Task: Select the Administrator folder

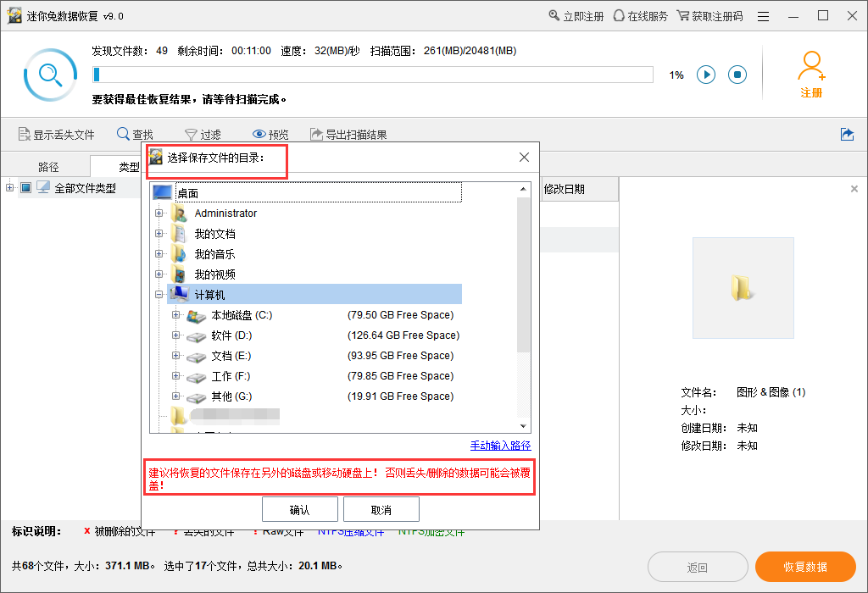Action: (225, 213)
